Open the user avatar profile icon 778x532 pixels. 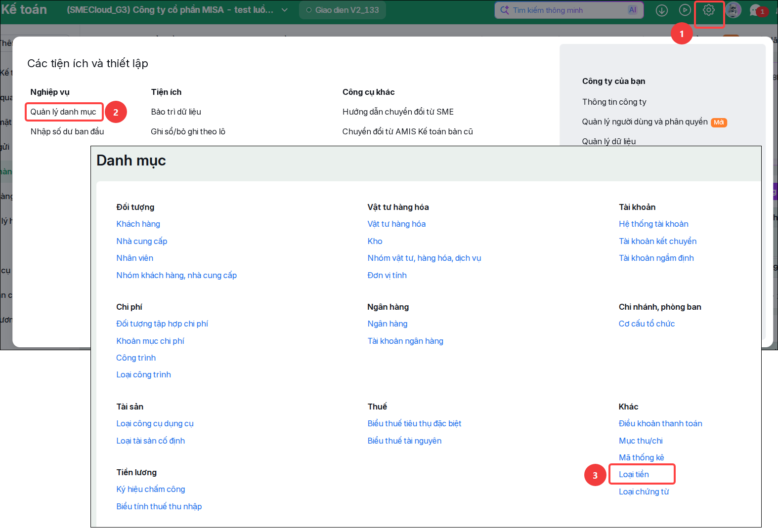[x=733, y=10]
